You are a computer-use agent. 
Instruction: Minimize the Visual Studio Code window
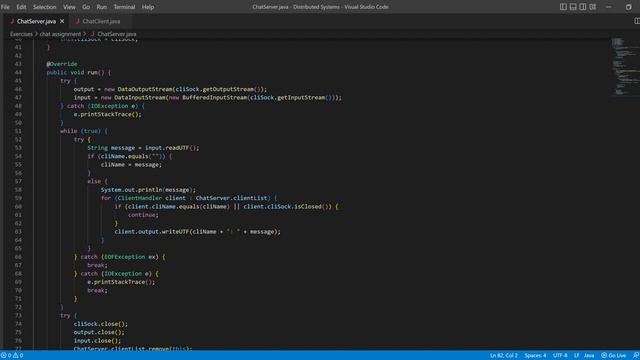pos(609,7)
